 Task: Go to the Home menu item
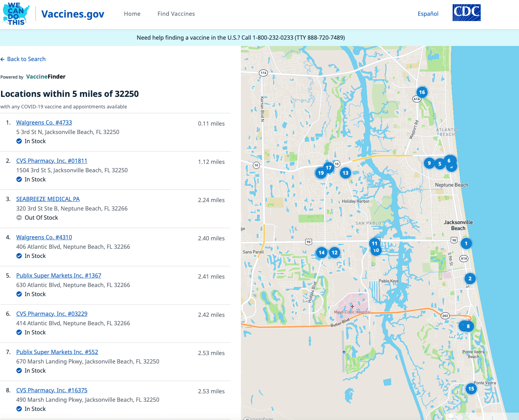(x=132, y=14)
